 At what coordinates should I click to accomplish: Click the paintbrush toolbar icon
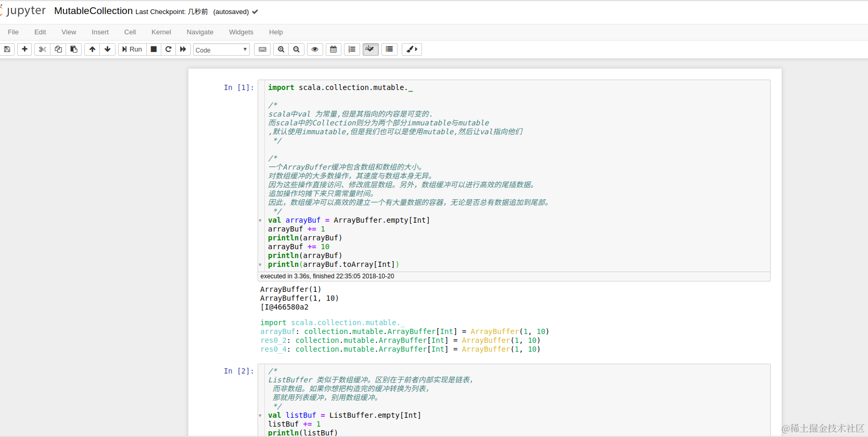click(412, 49)
